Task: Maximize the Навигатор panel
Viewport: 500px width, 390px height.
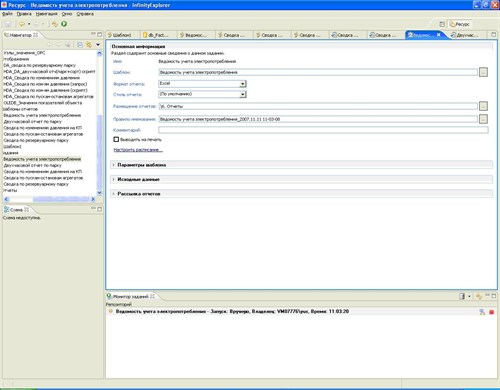Action: [x=99, y=34]
